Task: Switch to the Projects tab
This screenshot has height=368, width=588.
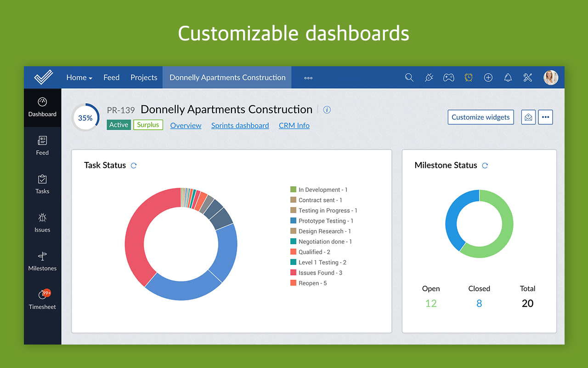Action: pyautogui.click(x=144, y=78)
